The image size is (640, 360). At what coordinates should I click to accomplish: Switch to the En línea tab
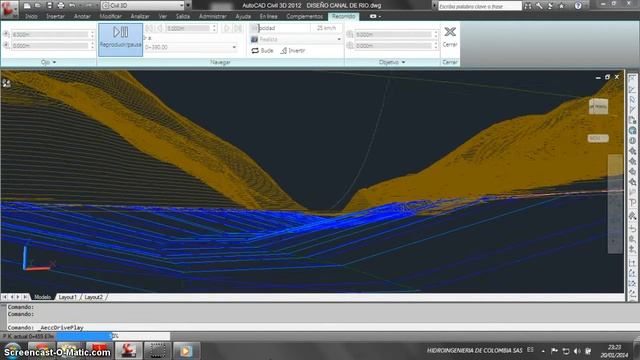[269, 16]
